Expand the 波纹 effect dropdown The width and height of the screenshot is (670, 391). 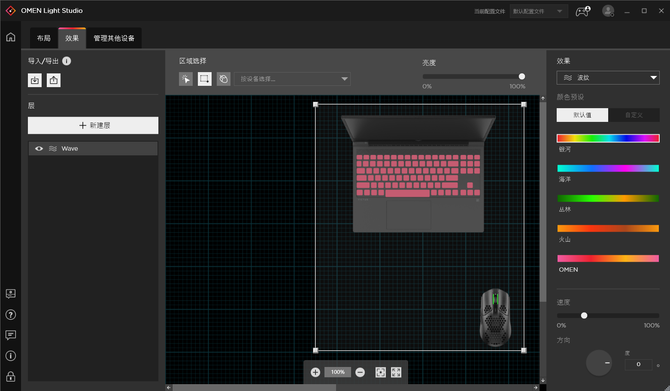pyautogui.click(x=608, y=78)
